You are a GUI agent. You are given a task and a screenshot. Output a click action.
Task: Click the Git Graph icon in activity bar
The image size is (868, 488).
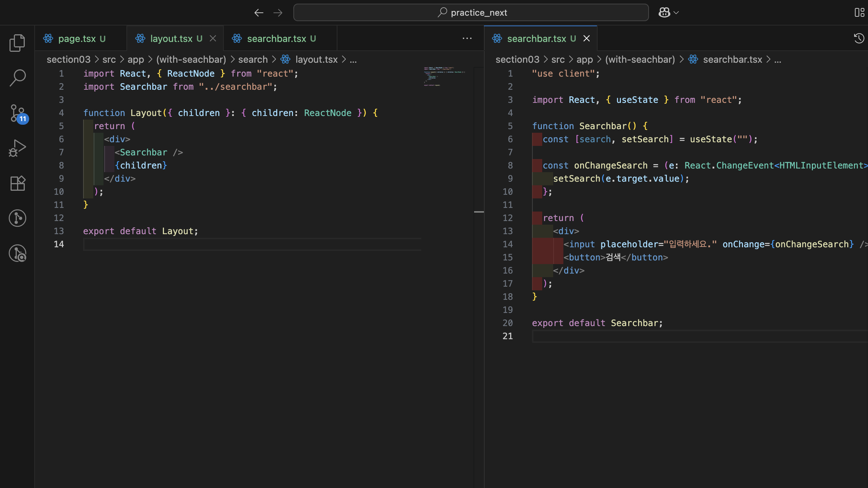click(17, 218)
